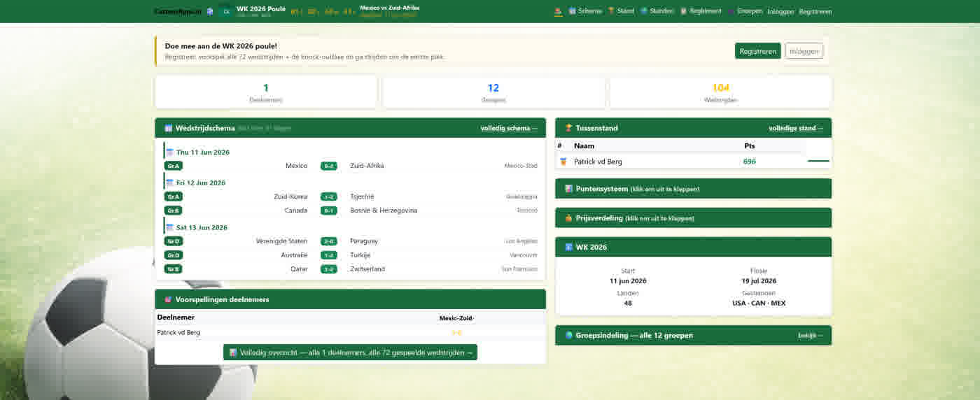Click the team name Zuid-Afrika in schedule
Image resolution: width=980 pixels, height=400 pixels.
[x=367, y=166]
